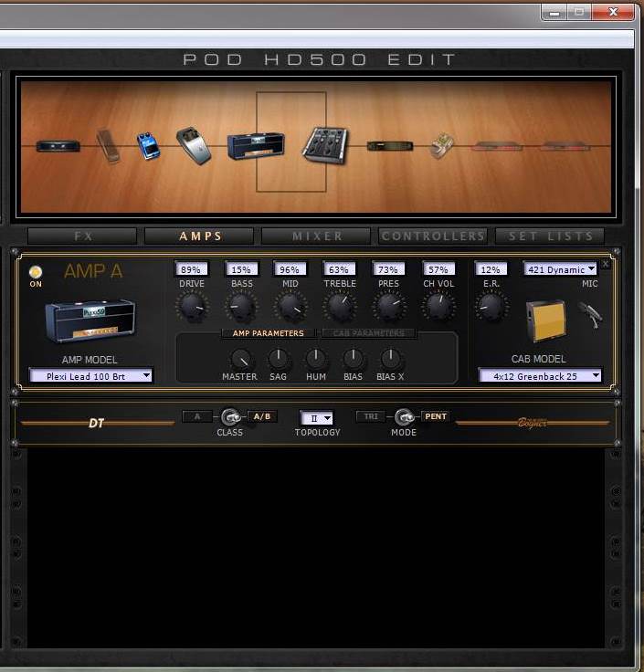644x672 pixels.
Task: Flip the CLASS toggle switch
Action: click(230, 416)
